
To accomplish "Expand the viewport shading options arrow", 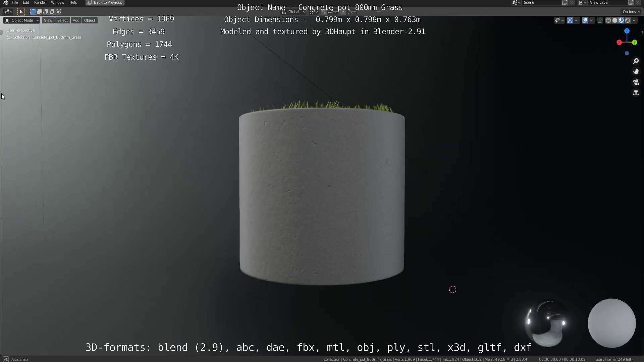I will click(634, 20).
